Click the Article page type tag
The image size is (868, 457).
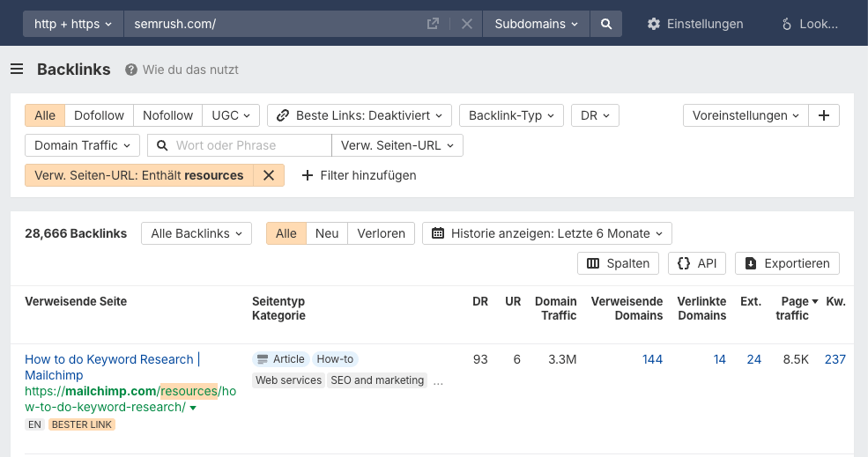[x=281, y=359]
